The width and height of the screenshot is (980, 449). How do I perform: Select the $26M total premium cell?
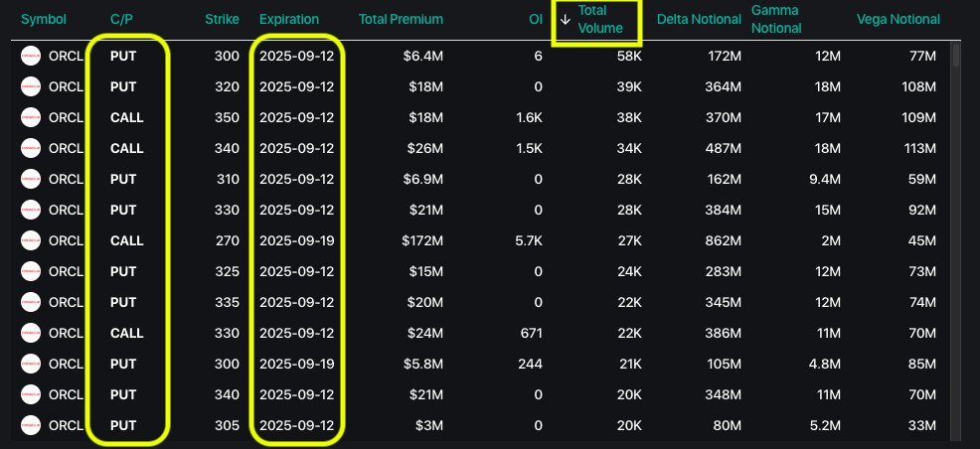tap(426, 148)
